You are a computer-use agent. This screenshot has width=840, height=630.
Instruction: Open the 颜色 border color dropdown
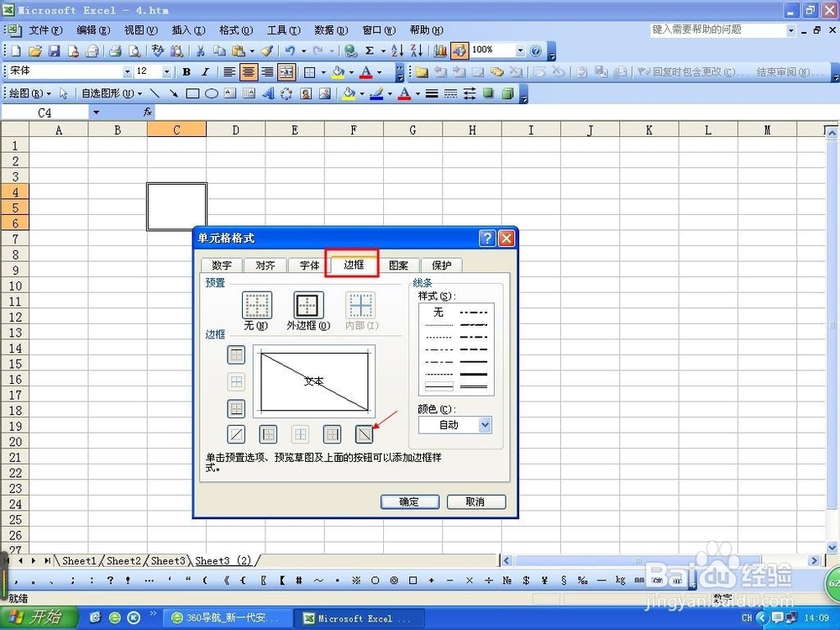pyautogui.click(x=485, y=425)
